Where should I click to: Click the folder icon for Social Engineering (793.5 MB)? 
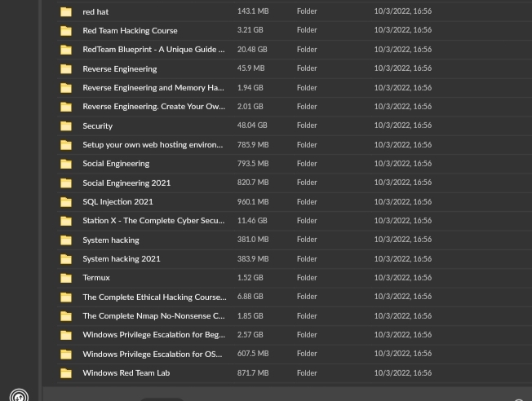(x=66, y=164)
